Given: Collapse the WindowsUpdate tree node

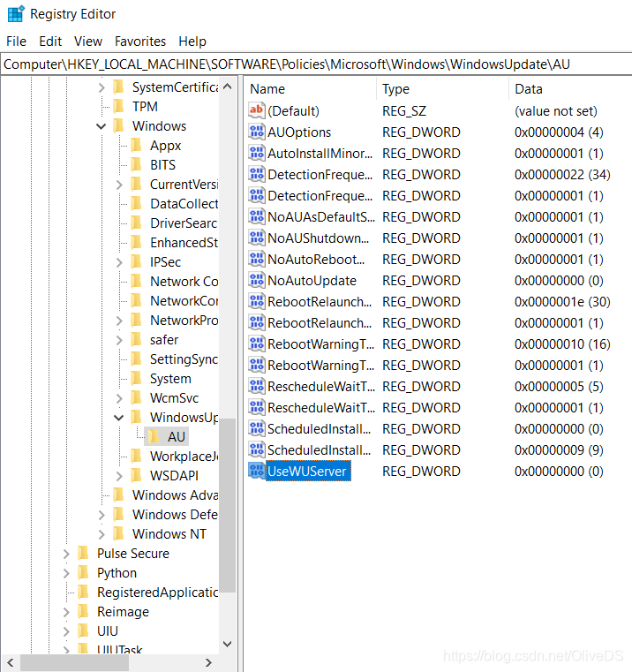Looking at the screenshot, I should tap(118, 418).
